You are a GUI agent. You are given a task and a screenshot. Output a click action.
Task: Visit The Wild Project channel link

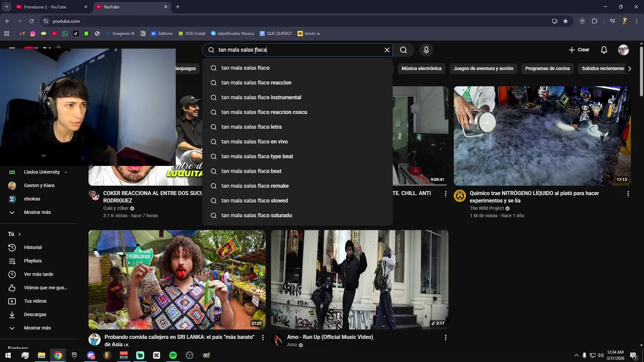point(487,208)
